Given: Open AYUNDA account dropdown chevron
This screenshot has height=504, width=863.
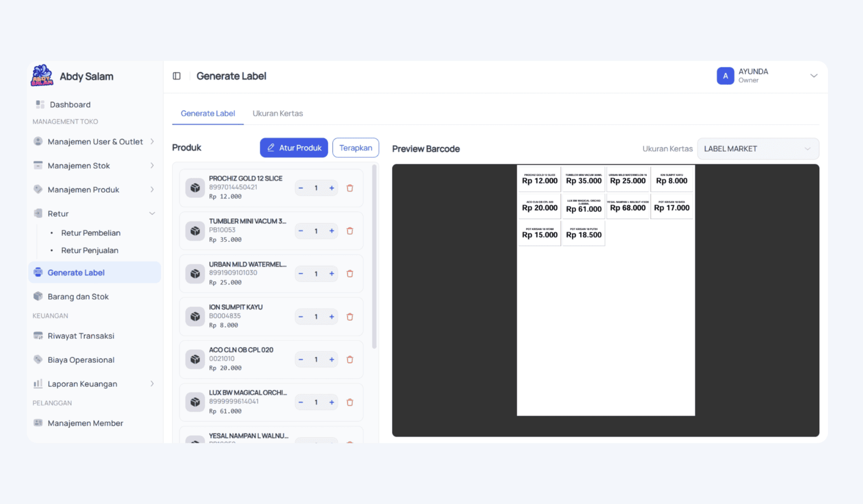Looking at the screenshot, I should coord(814,76).
